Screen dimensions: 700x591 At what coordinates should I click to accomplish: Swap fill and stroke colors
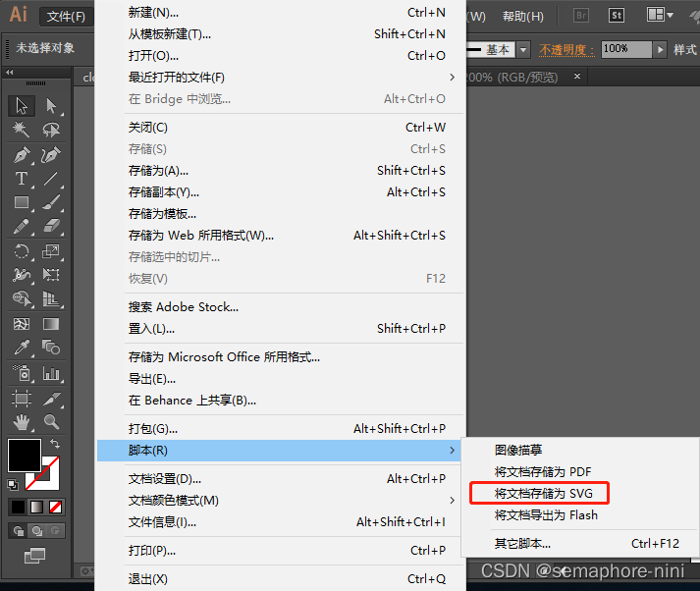[55, 444]
